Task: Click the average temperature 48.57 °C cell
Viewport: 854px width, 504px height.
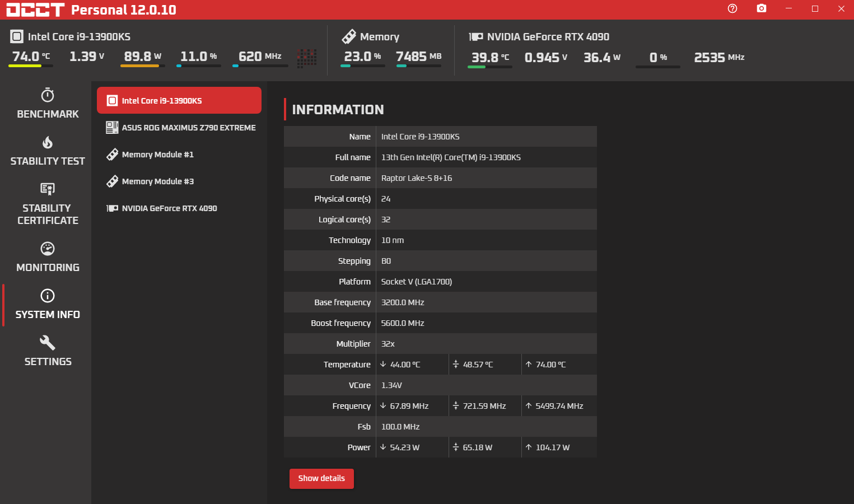Action: [x=485, y=365]
